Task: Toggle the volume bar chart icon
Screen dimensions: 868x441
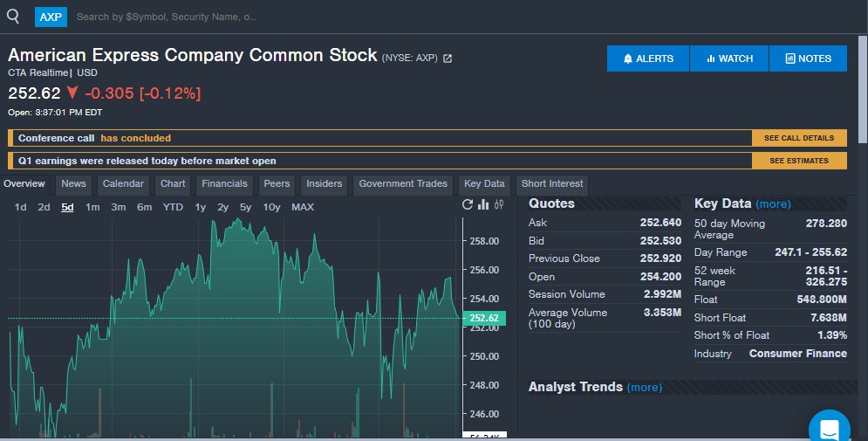Action: 483,205
